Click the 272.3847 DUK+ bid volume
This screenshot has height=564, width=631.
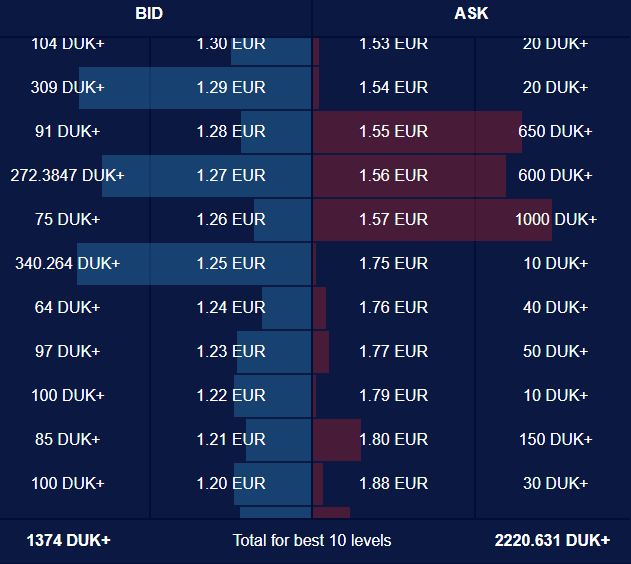click(68, 175)
